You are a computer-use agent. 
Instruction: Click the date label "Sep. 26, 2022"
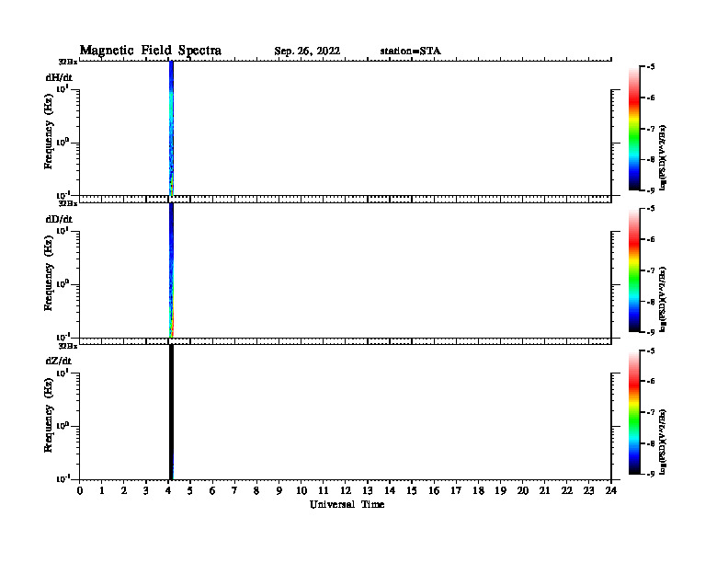[x=307, y=52]
